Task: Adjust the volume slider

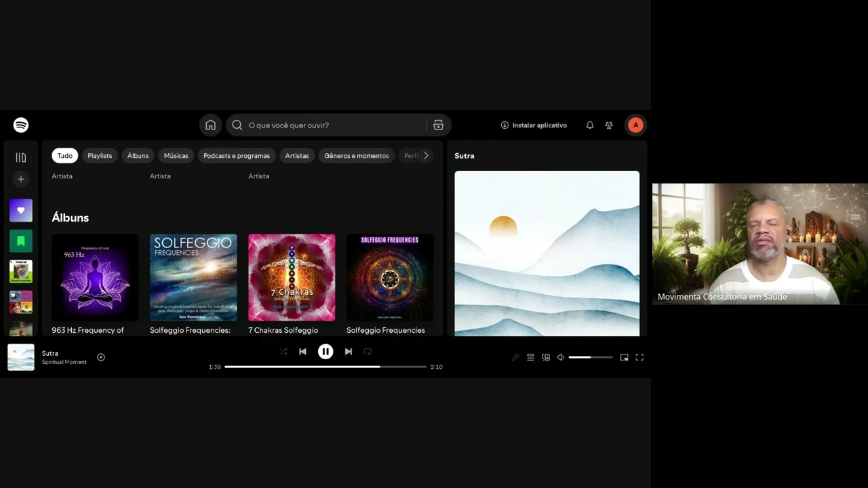Action: [591, 357]
